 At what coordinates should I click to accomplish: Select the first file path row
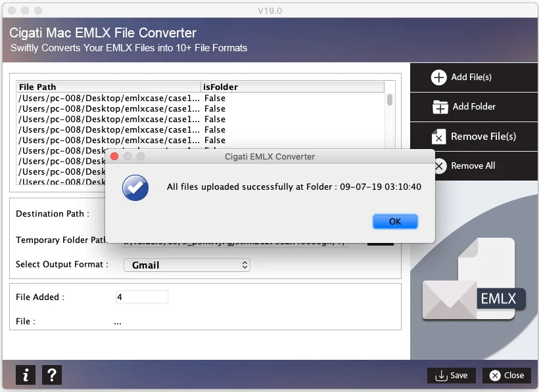[201, 98]
